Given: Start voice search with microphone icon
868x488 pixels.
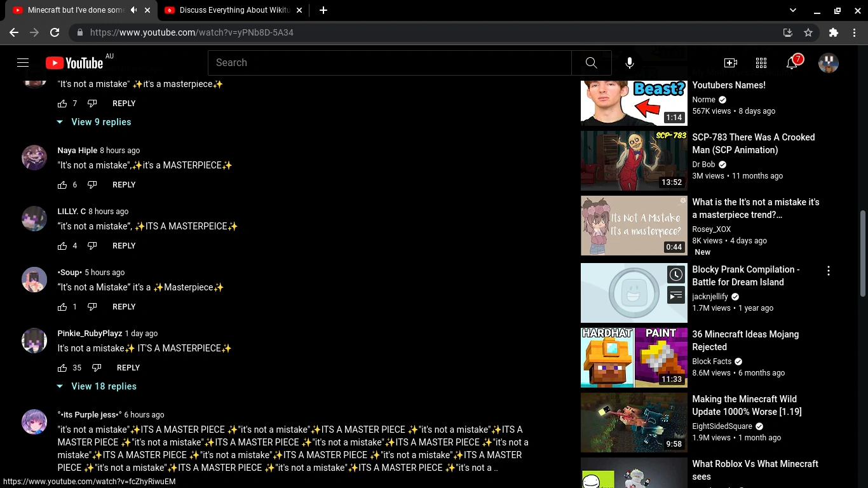Looking at the screenshot, I should 629,63.
